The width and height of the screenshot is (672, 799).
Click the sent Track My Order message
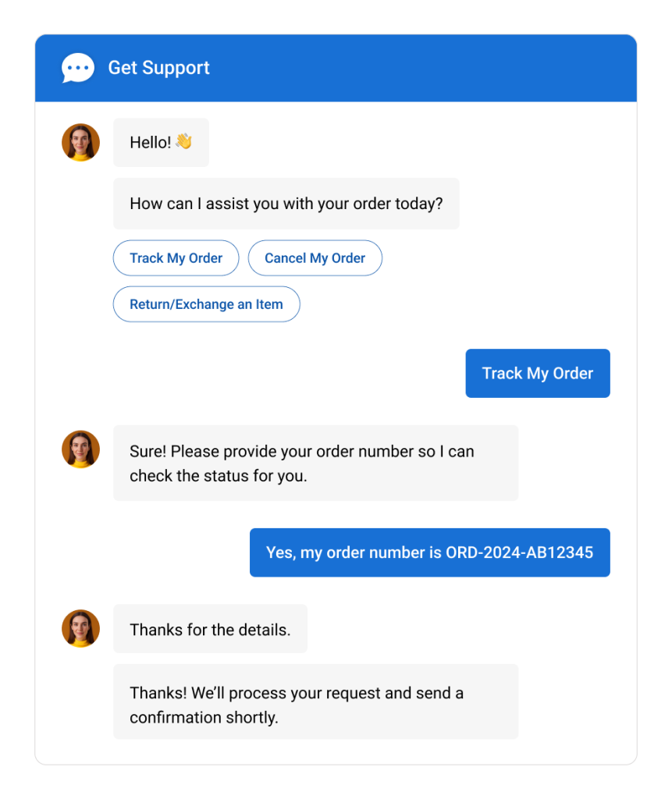(538, 373)
